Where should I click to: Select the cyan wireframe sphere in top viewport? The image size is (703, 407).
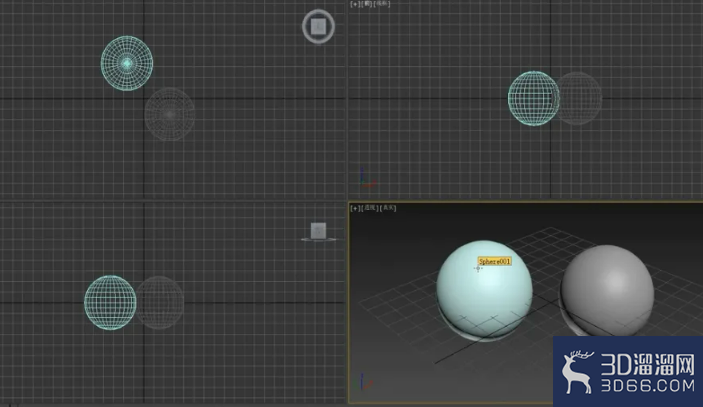pos(127,63)
